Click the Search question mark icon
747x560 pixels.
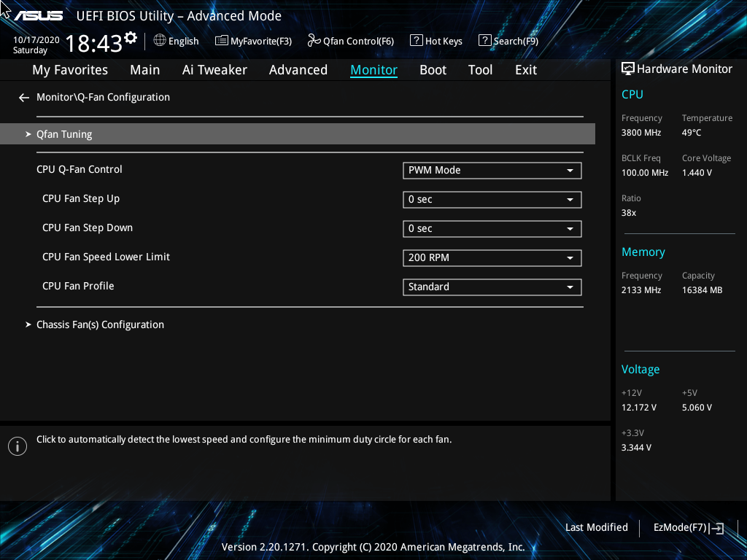[484, 41]
